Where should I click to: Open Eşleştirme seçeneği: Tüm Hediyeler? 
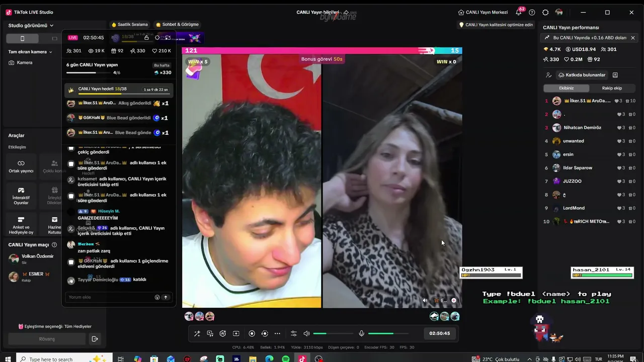pos(55,326)
